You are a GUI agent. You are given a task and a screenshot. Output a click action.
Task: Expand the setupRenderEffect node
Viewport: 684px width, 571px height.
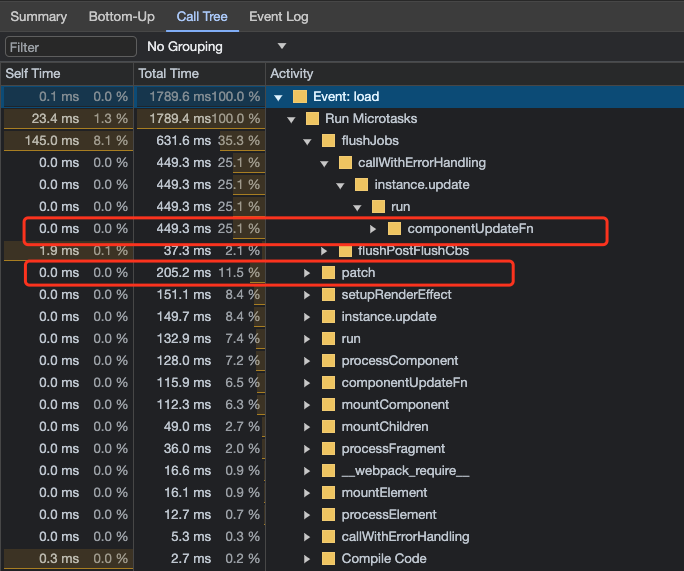click(x=307, y=295)
